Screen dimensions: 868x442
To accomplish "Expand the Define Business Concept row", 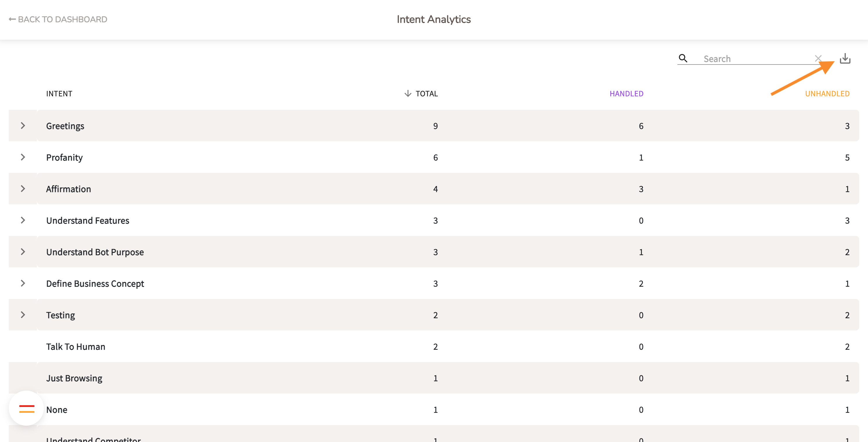I will pyautogui.click(x=23, y=283).
